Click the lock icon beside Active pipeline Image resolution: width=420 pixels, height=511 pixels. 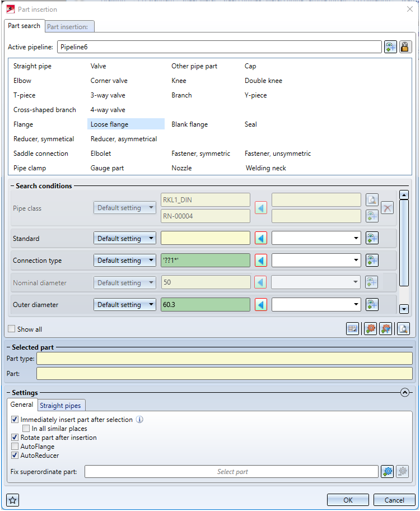(404, 47)
